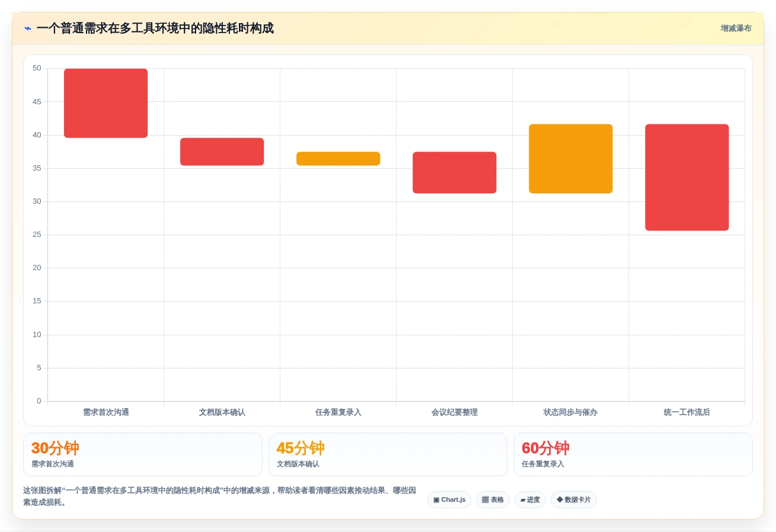Click the x-axis label 统一工作流后
Viewport: 776px width, 532px height.
(686, 412)
